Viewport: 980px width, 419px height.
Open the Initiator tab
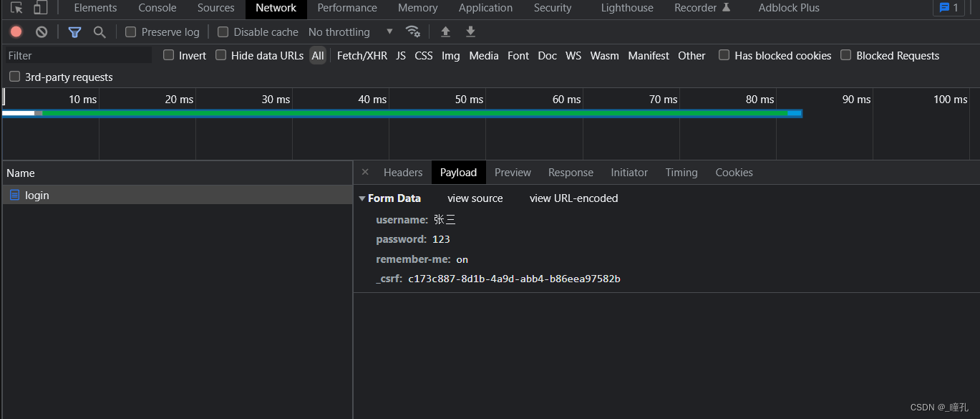(629, 172)
